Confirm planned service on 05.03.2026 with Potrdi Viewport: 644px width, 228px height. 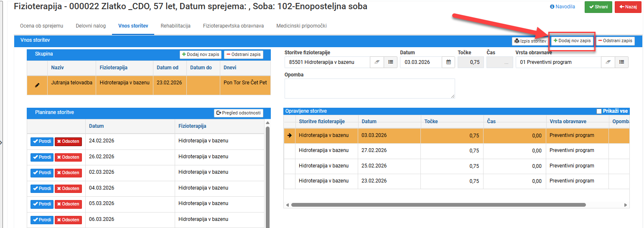click(42, 204)
